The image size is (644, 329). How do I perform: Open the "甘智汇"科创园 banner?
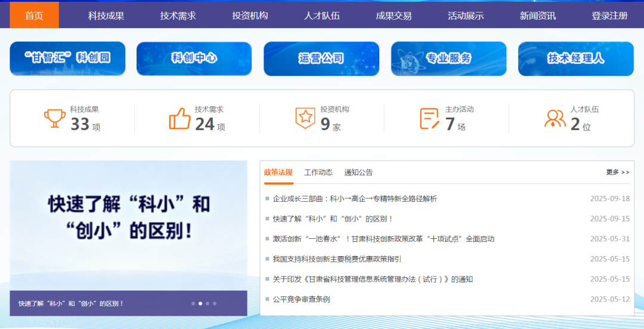[x=67, y=59]
